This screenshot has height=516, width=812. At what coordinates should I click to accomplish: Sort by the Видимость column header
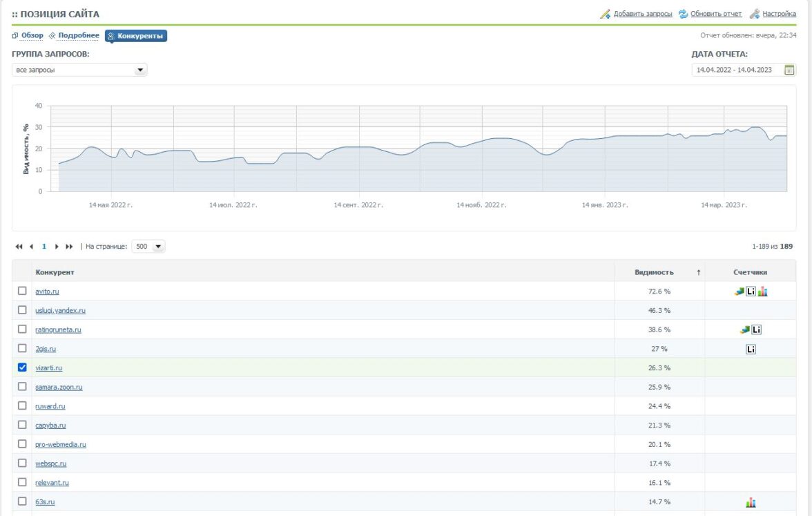[653, 272]
